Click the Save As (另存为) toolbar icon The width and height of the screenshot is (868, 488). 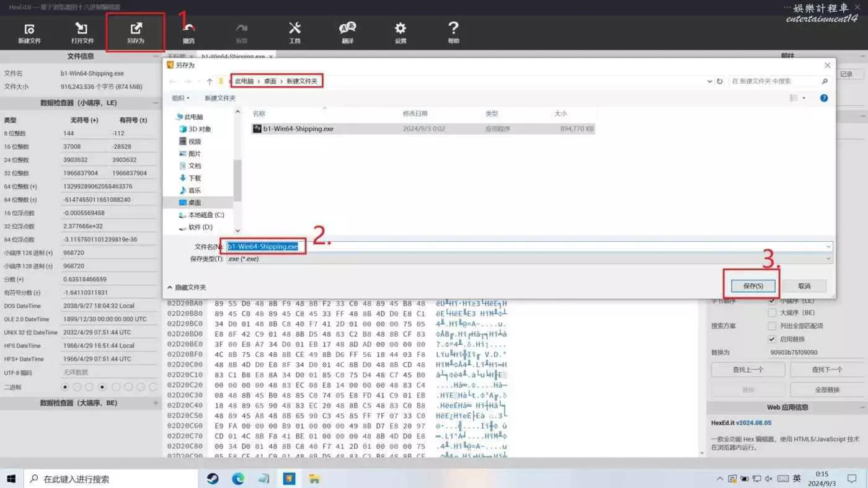[135, 33]
